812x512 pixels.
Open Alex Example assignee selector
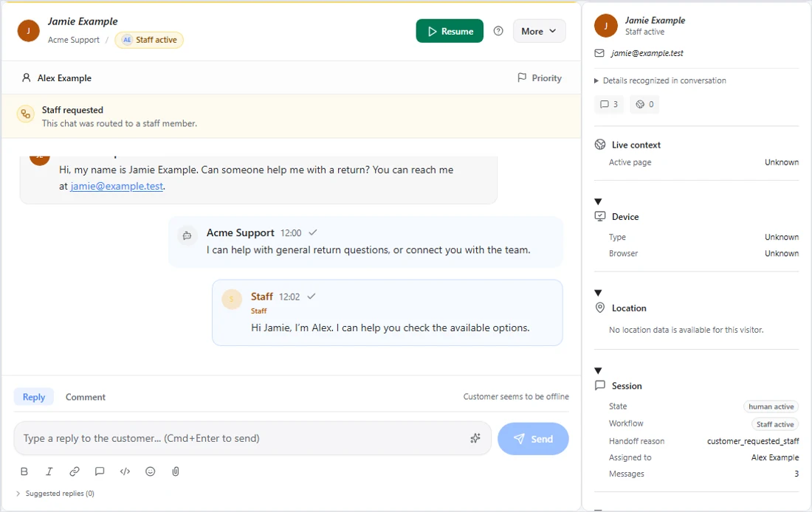point(56,77)
